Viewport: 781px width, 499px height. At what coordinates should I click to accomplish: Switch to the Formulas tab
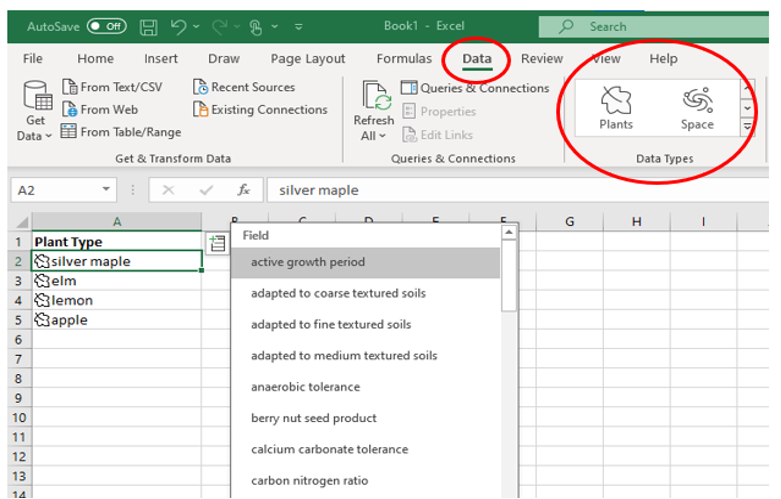tap(404, 59)
